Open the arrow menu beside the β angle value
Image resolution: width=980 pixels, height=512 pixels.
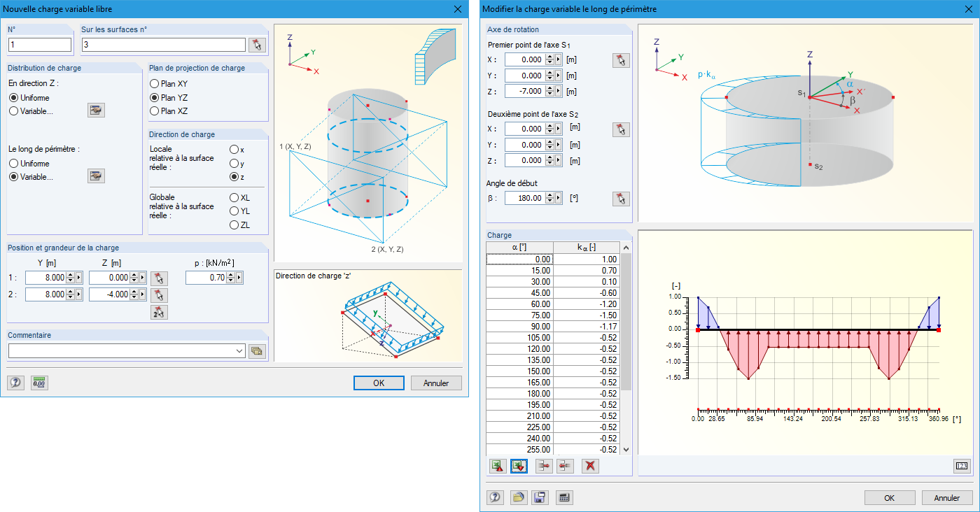pyautogui.click(x=559, y=198)
